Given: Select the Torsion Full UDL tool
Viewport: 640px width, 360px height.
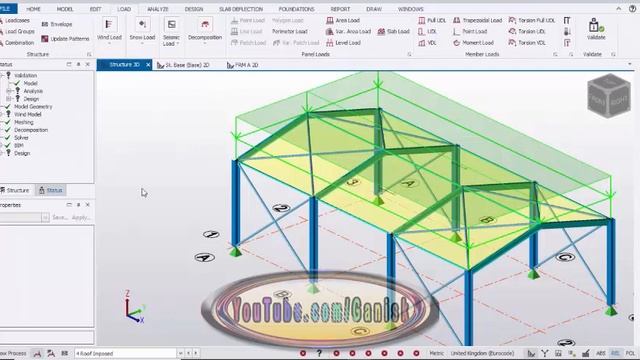Looking at the screenshot, I should pos(532,20).
